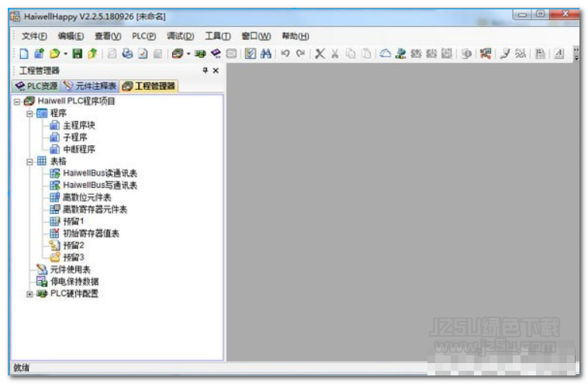Open the dropdown arrow beside the open folder icon

65,54
